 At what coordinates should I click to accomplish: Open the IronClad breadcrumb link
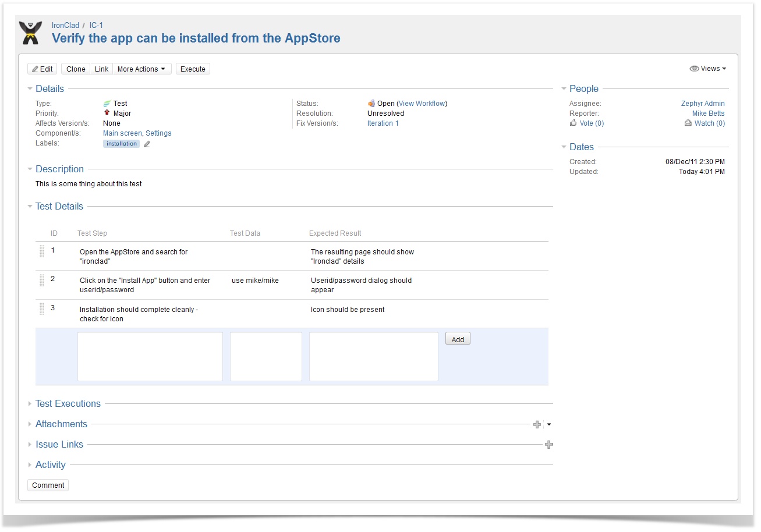[x=65, y=26]
